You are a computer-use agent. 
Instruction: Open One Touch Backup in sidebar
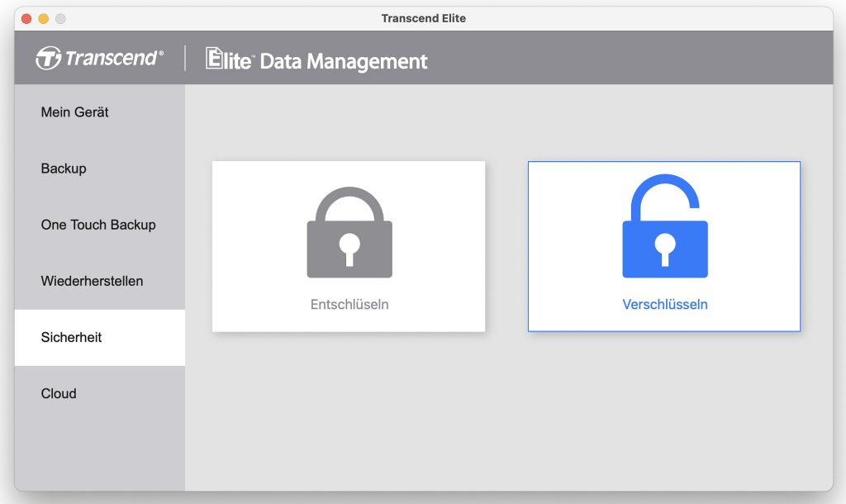100,225
